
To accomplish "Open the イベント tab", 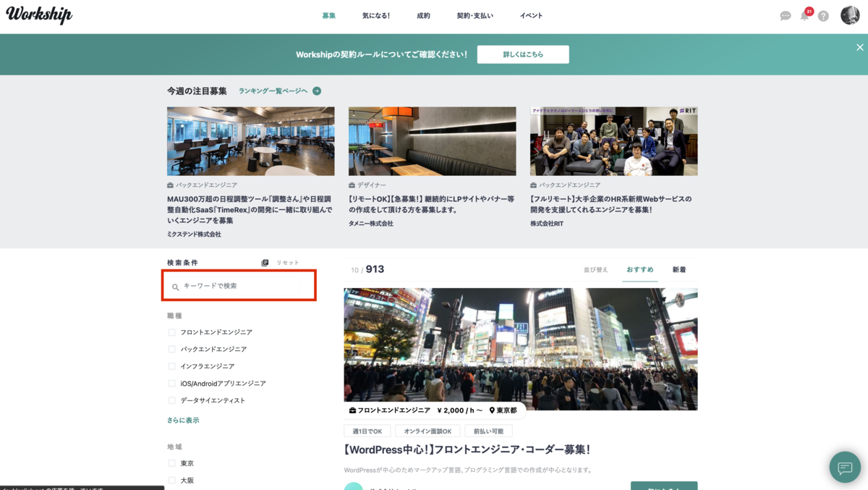I will click(531, 15).
